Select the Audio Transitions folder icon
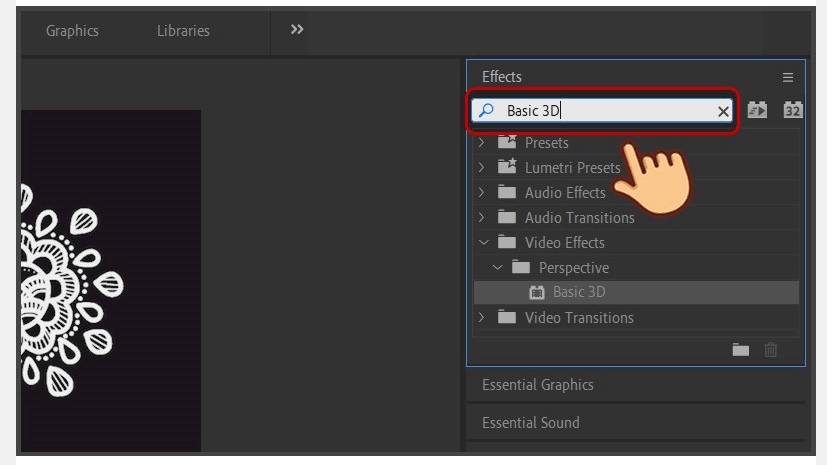827x465 pixels. [x=507, y=217]
